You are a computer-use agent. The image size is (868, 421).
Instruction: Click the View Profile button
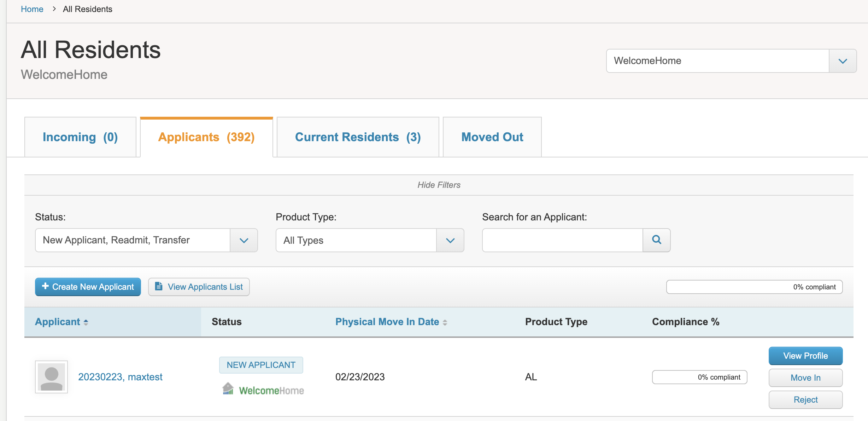[x=805, y=356]
